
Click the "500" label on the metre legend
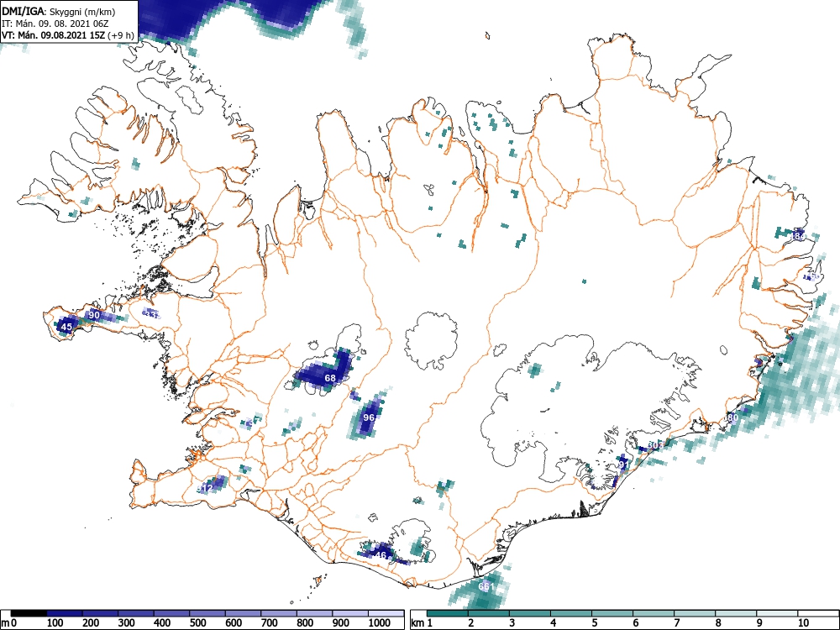click(x=197, y=623)
